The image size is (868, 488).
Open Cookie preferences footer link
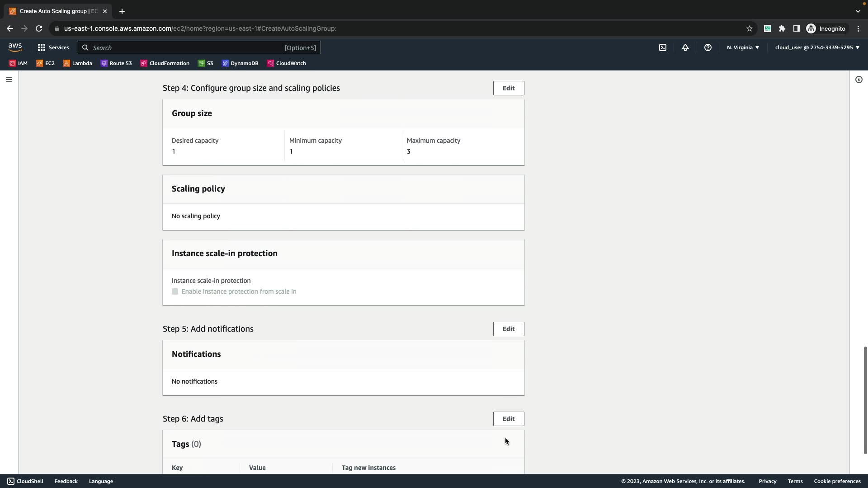837,481
